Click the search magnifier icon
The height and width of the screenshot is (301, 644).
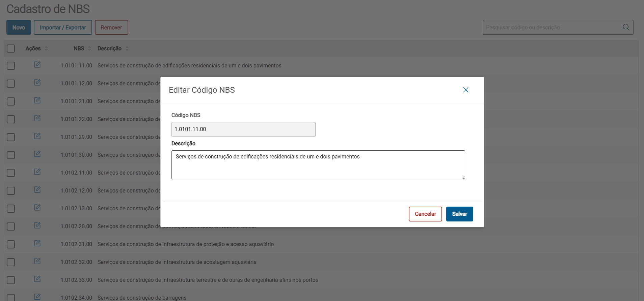(x=626, y=27)
